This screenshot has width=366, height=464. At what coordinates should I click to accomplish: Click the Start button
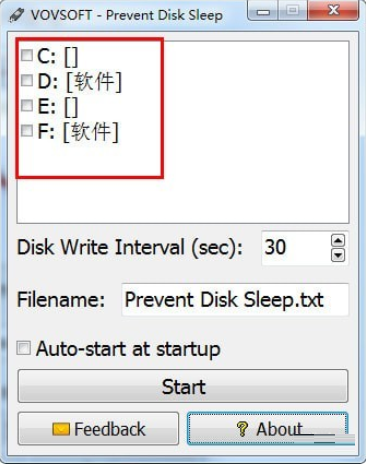tap(183, 386)
